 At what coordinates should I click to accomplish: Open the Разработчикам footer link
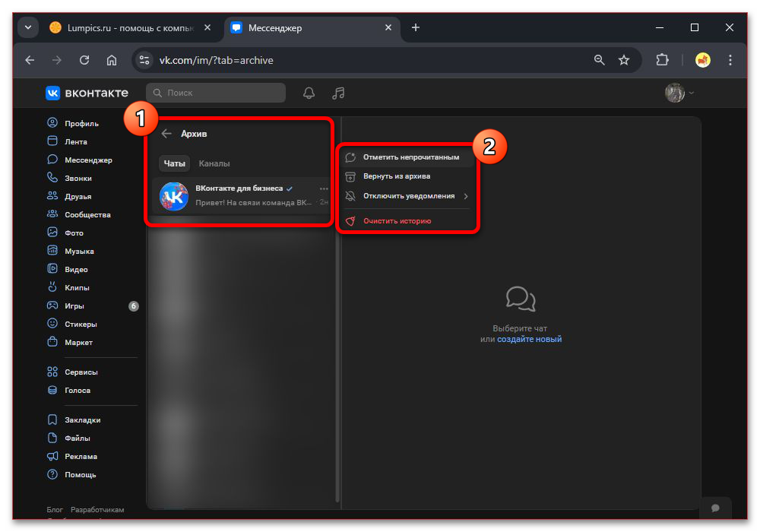97,510
